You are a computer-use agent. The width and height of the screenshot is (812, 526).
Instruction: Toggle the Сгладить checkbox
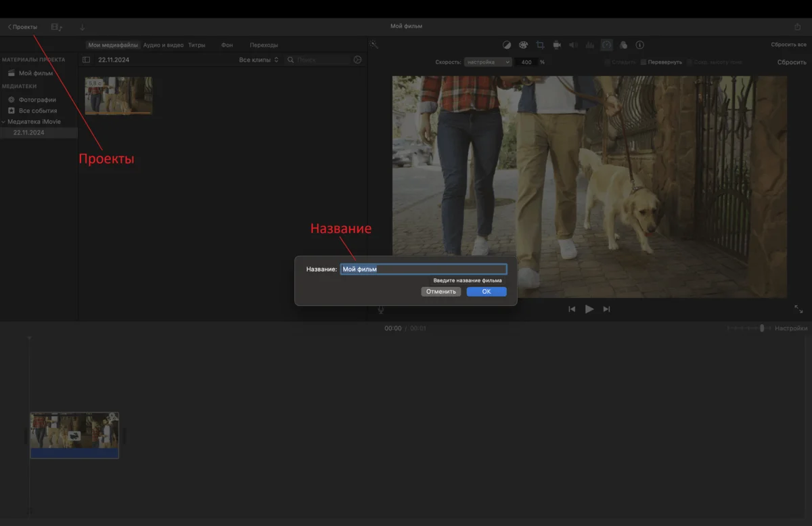click(x=608, y=62)
